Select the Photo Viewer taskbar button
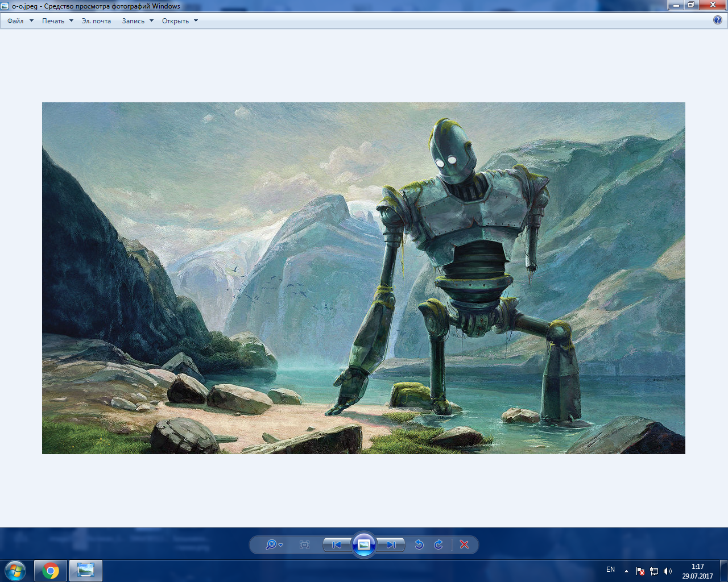The width and height of the screenshot is (728, 582). pos(86,571)
